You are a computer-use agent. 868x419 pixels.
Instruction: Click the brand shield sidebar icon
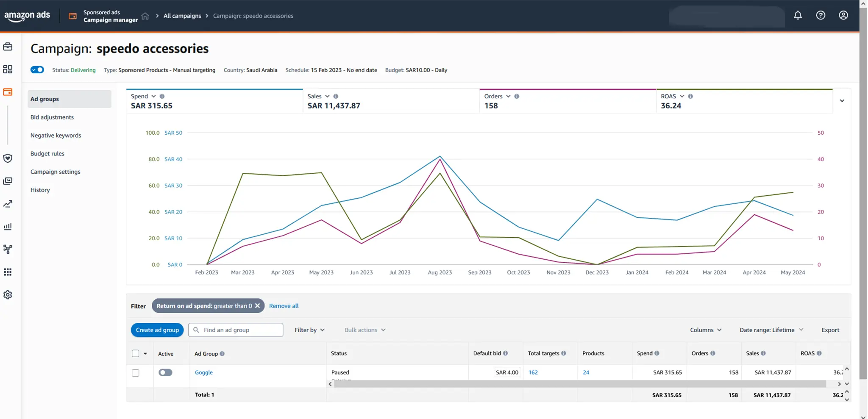8,158
